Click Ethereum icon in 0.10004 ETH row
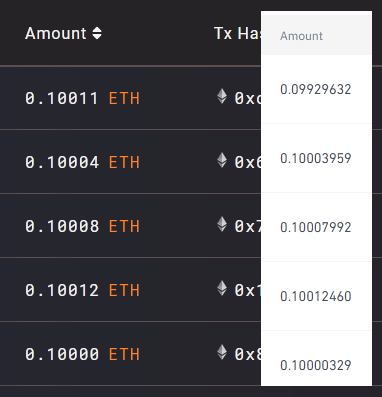The height and width of the screenshot is (397, 382). 222,160
